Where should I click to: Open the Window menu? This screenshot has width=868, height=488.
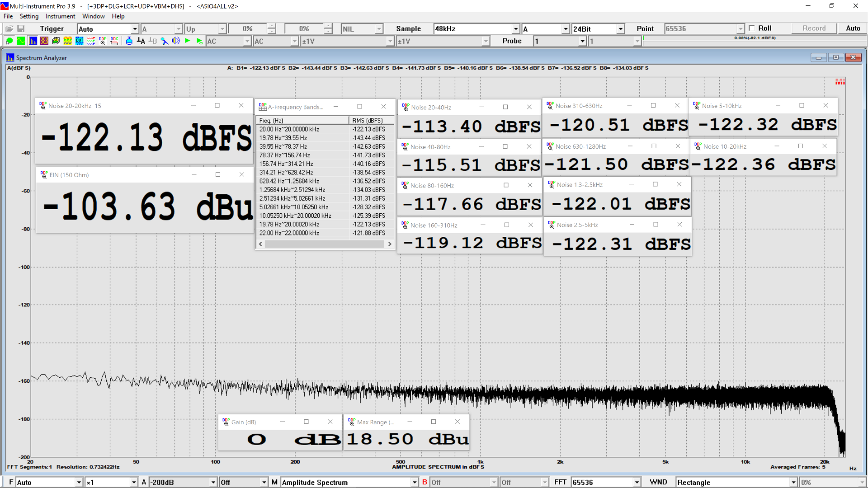pyautogui.click(x=93, y=16)
